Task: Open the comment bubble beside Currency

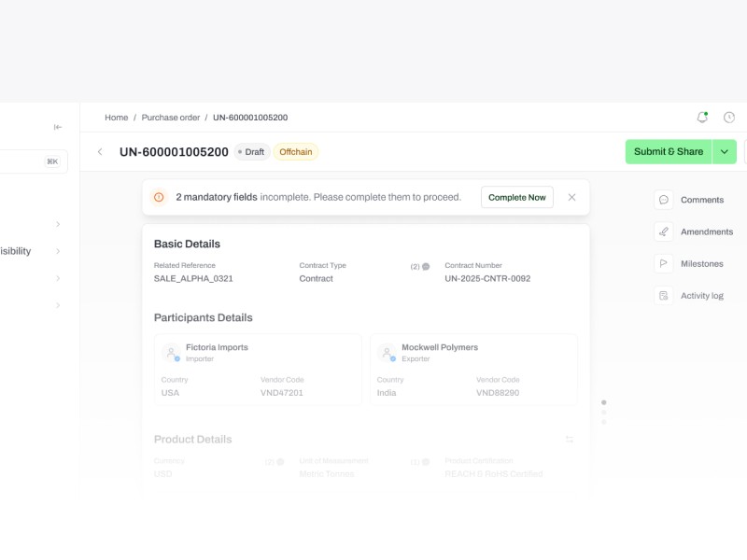Action: coord(281,462)
